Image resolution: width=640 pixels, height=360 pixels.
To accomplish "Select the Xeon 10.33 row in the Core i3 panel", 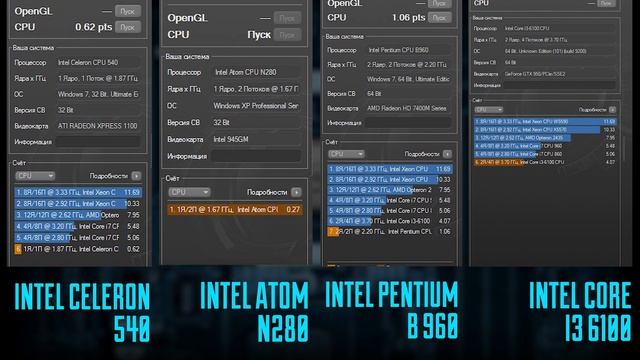I will (545, 129).
